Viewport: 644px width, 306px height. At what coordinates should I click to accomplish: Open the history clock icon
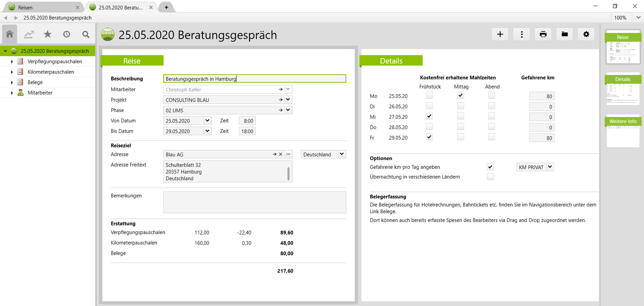pyautogui.click(x=67, y=34)
